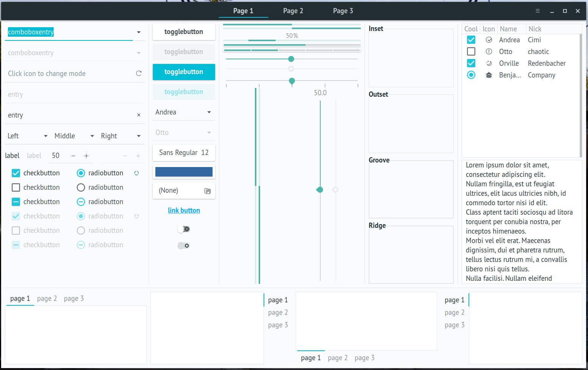The image size is (588, 370).
Task: Check the second unchecked checkbutton
Action: 16,187
